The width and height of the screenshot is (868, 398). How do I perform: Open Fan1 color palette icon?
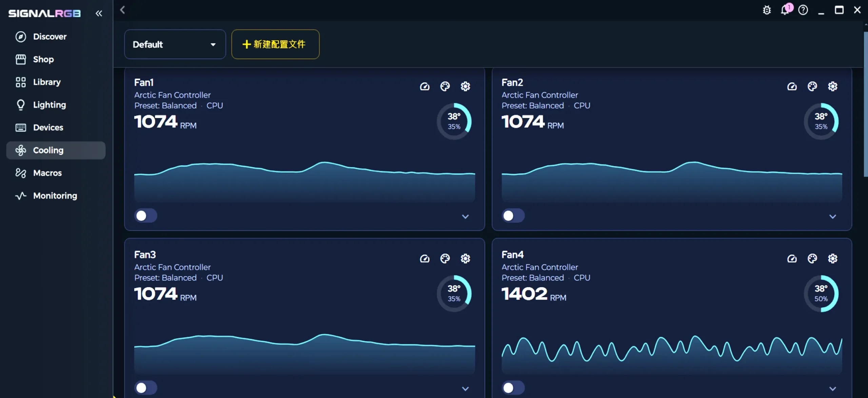click(445, 86)
